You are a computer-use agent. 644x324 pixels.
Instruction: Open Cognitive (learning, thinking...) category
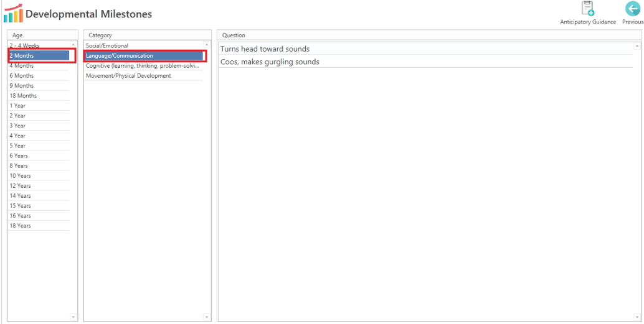pyautogui.click(x=143, y=66)
